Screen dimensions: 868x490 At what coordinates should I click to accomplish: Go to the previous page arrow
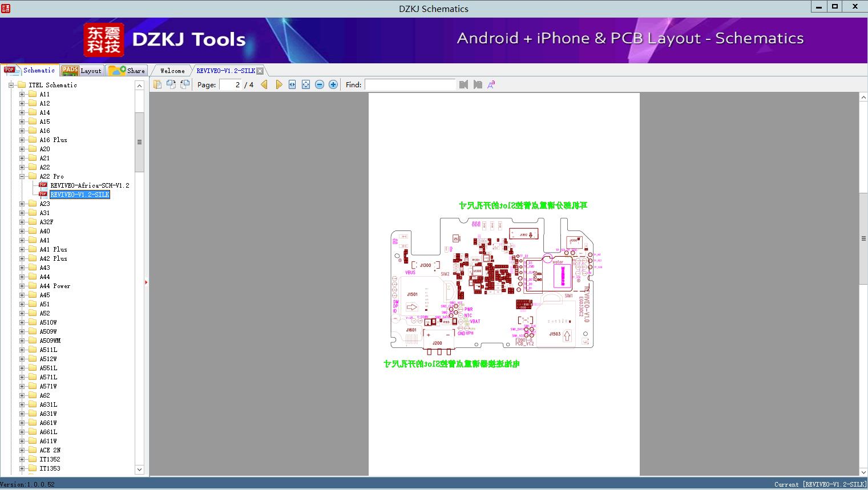[264, 84]
